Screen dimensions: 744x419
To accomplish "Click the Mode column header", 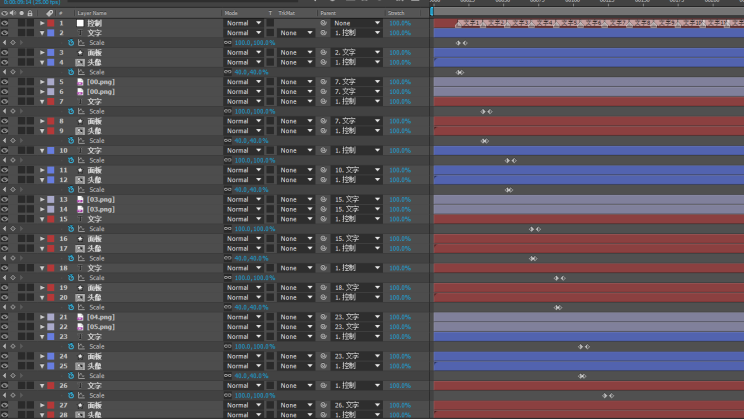I will click(x=231, y=13).
